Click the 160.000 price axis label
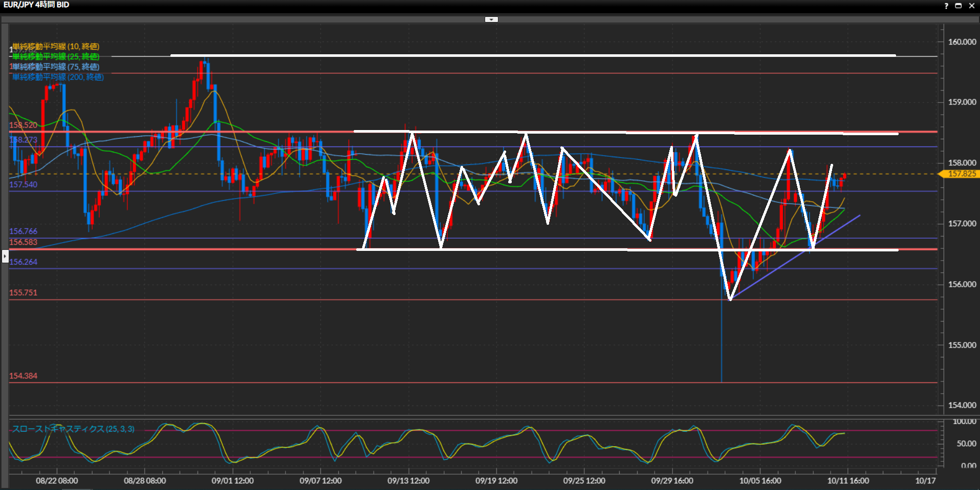The width and height of the screenshot is (980, 490). click(x=962, y=42)
